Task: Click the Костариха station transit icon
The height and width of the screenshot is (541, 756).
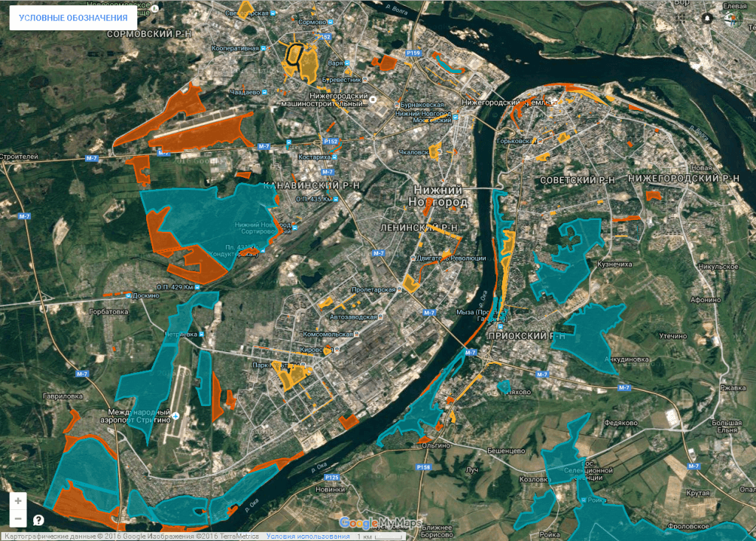Action: point(336,157)
